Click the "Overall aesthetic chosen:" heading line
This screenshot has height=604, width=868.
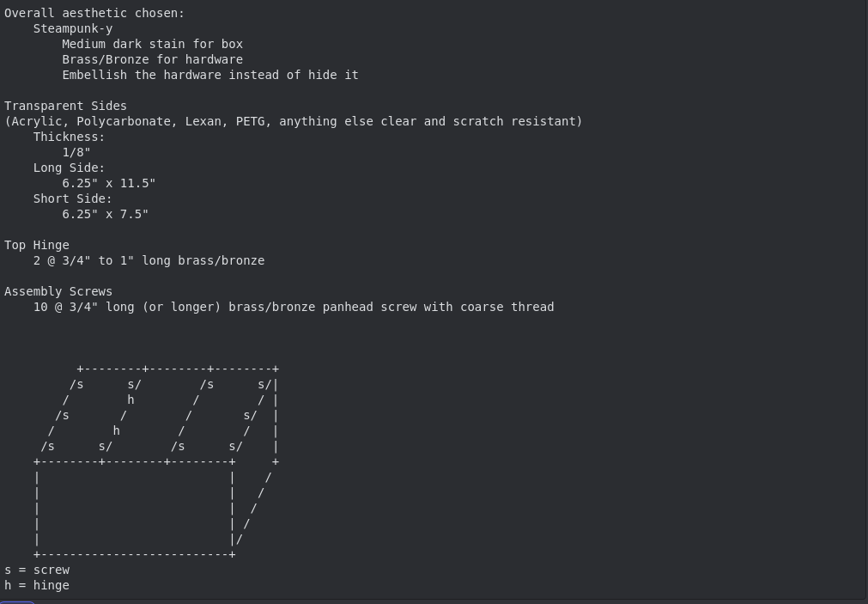coord(94,13)
